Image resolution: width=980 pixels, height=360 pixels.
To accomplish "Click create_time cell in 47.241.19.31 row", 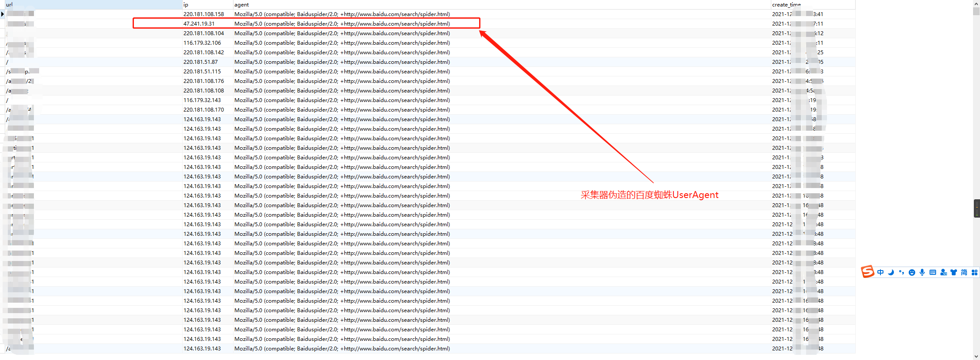I will point(813,23).
